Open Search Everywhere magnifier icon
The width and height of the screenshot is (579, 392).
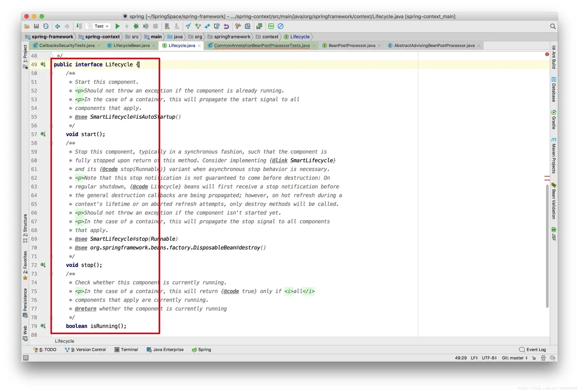(553, 26)
